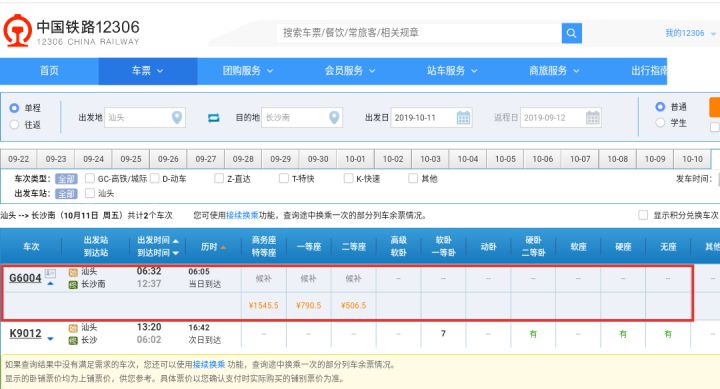The width and height of the screenshot is (720, 389).
Task: Open the 站车服务 dropdown menu
Action: pos(452,71)
